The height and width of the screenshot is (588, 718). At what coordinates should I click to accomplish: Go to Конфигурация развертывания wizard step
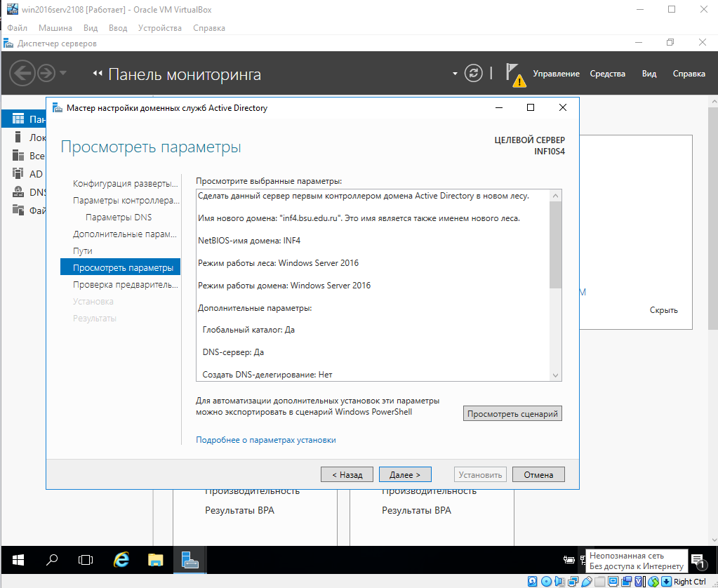[x=125, y=184]
